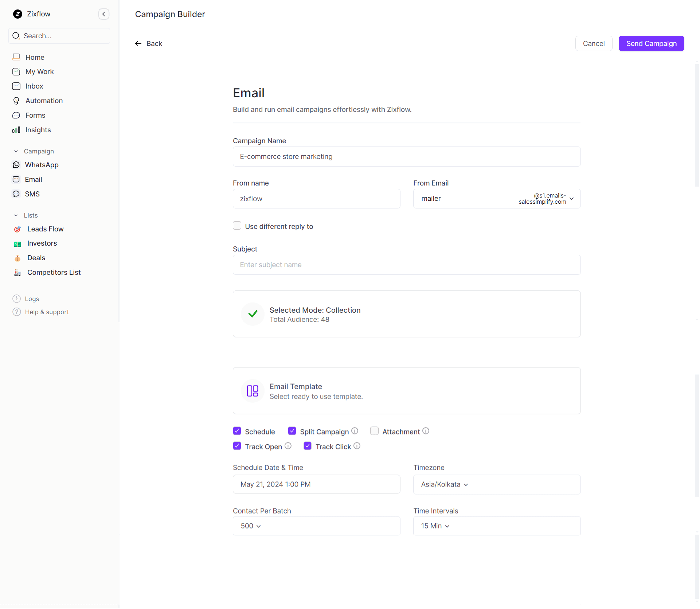
Task: Click the Send Campaign button
Action: tap(651, 43)
